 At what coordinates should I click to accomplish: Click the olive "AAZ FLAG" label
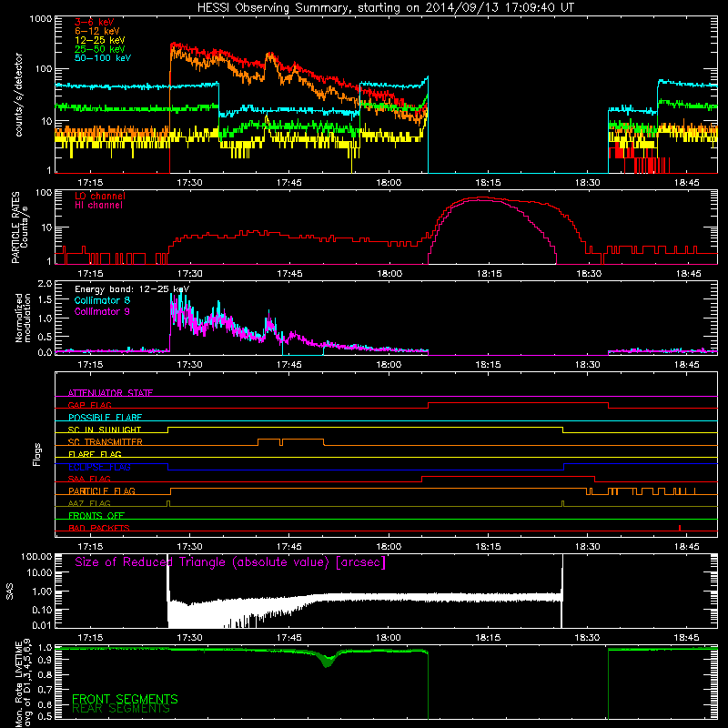89,503
